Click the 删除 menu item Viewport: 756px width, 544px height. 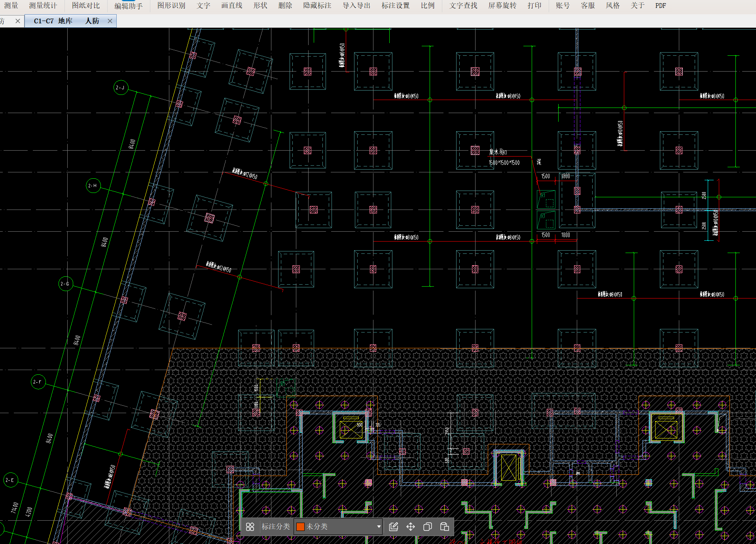[x=285, y=6]
